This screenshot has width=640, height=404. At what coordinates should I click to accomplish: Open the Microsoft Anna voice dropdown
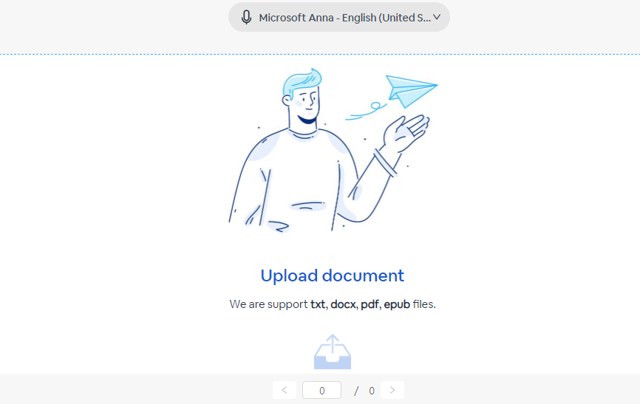[x=339, y=17]
